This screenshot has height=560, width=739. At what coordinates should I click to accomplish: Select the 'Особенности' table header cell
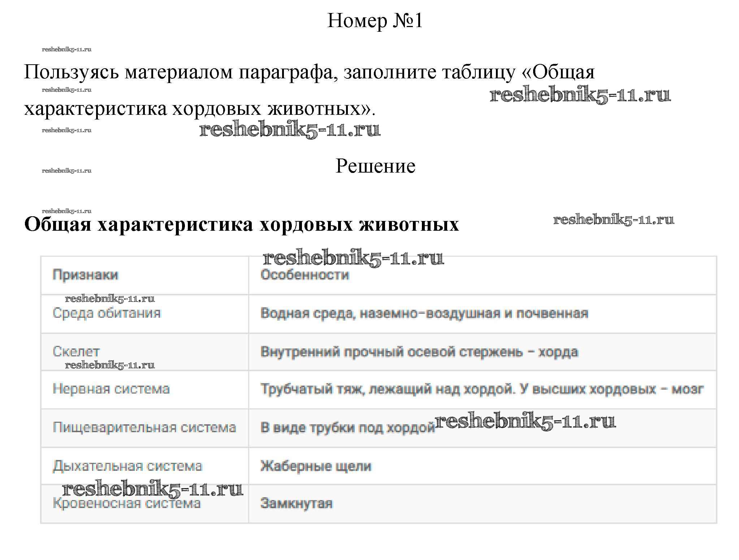[x=305, y=275]
